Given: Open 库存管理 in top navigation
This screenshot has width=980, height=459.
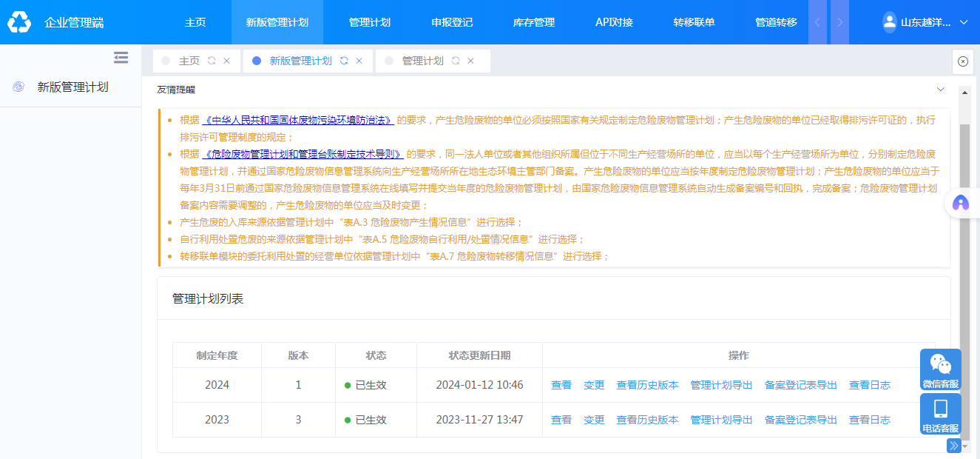Looking at the screenshot, I should point(533,22).
